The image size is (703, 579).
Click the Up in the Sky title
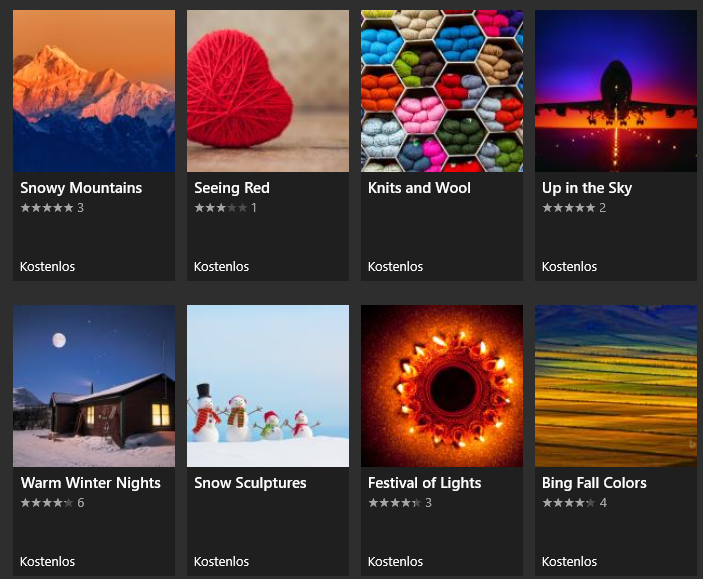587,188
